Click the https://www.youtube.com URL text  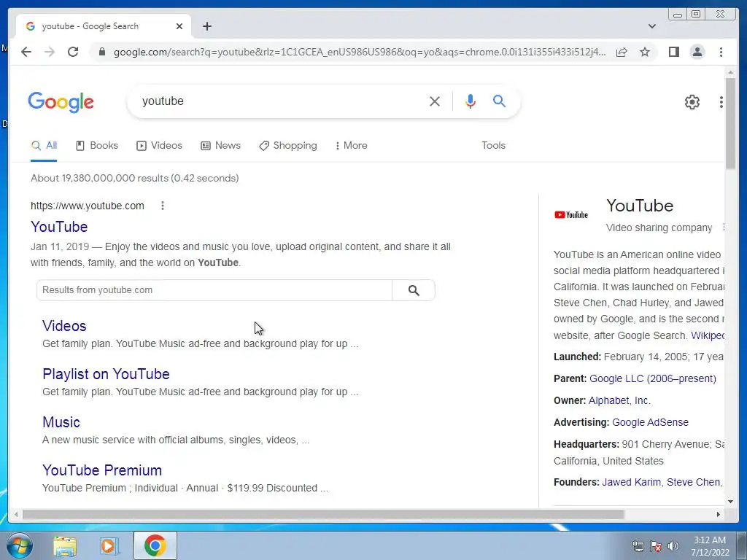[88, 206]
